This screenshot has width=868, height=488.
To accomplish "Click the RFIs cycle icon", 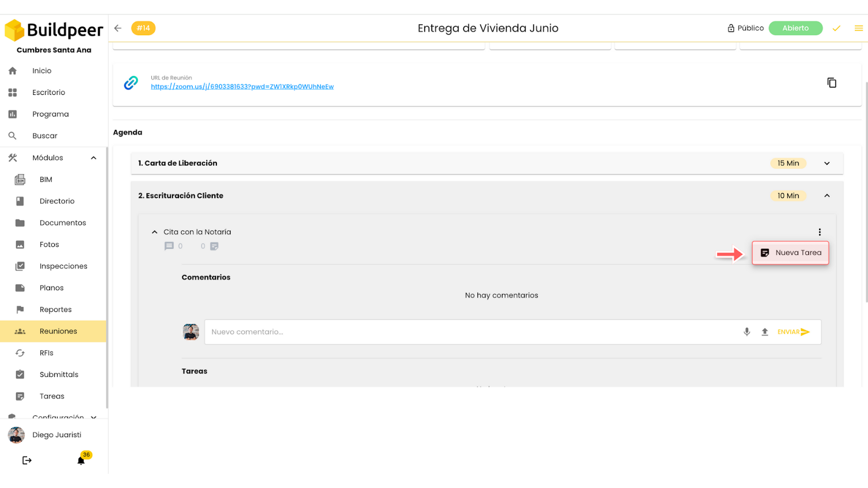I will point(20,353).
